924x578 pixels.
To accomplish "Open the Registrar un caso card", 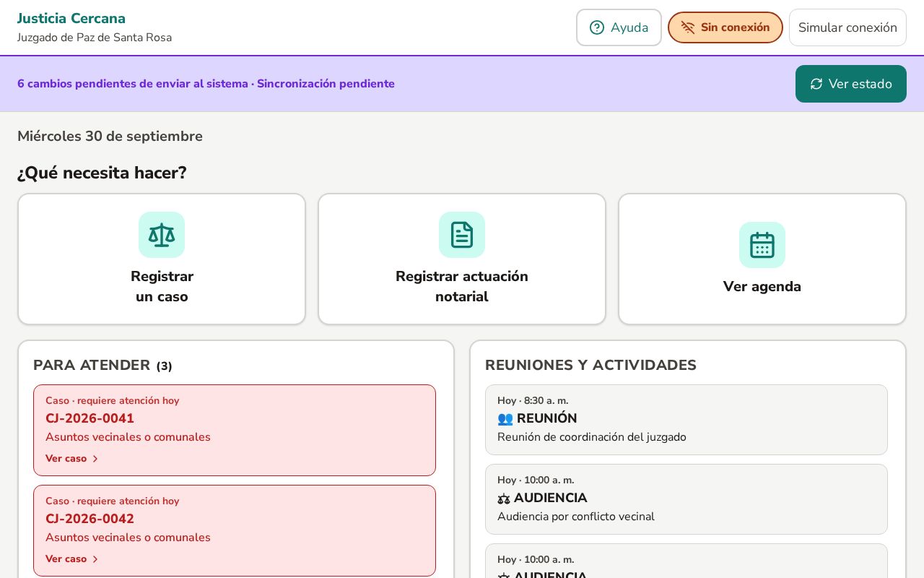I will [162, 259].
